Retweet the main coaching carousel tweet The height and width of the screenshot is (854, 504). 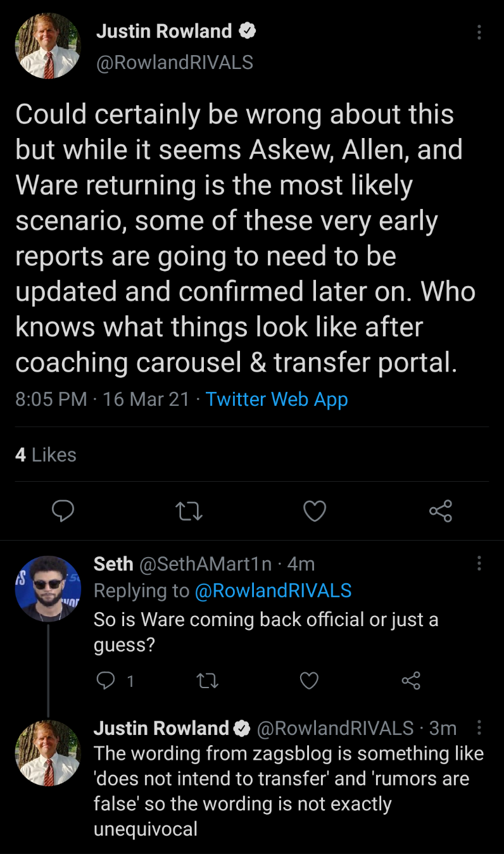pos(188,511)
